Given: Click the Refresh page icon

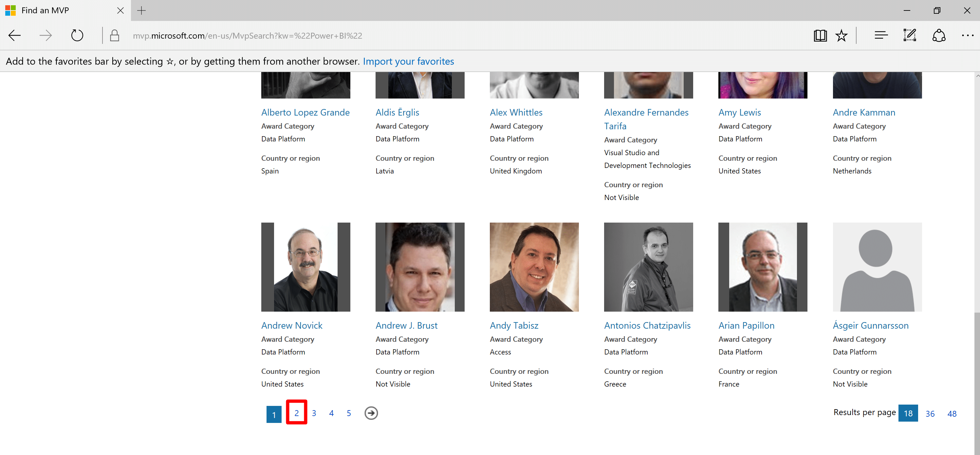Looking at the screenshot, I should tap(77, 36).
